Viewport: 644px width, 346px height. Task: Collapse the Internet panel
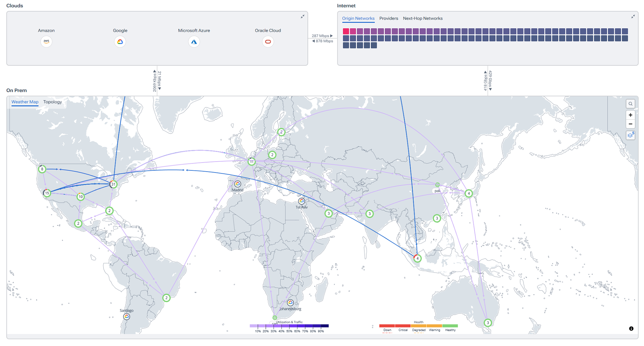633,16
